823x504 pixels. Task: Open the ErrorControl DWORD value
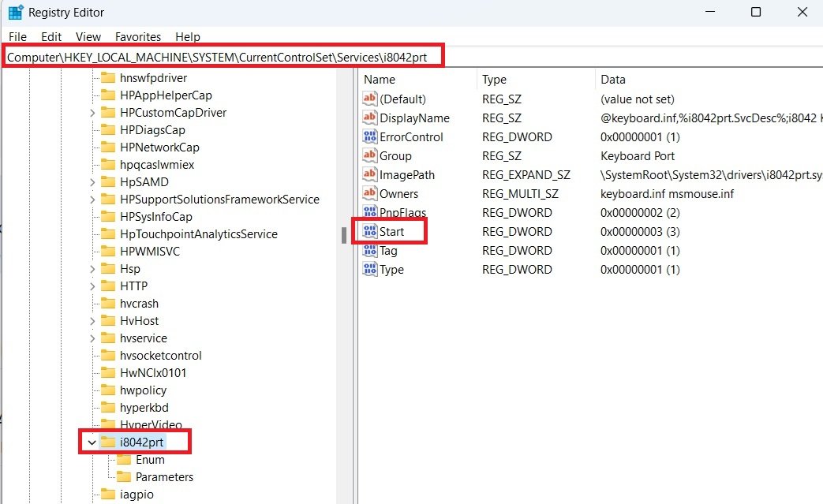click(411, 136)
